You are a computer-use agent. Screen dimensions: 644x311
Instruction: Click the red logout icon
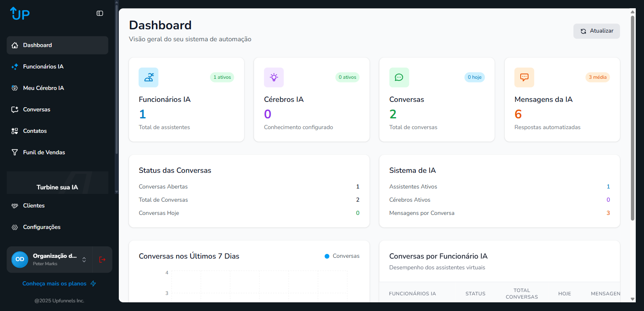[102, 259]
